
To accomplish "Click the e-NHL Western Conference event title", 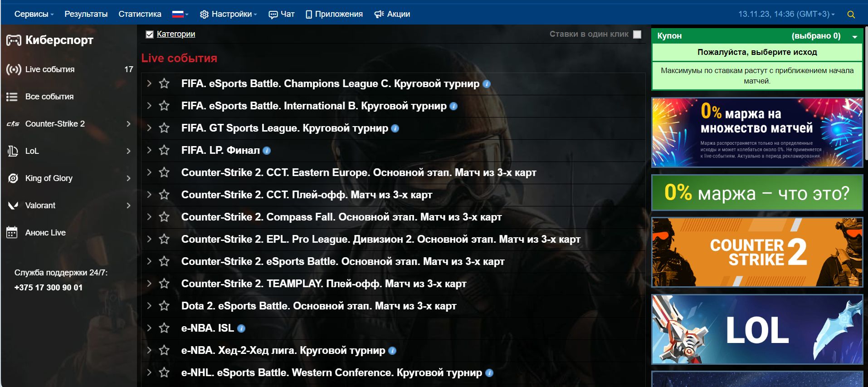I will (332, 372).
